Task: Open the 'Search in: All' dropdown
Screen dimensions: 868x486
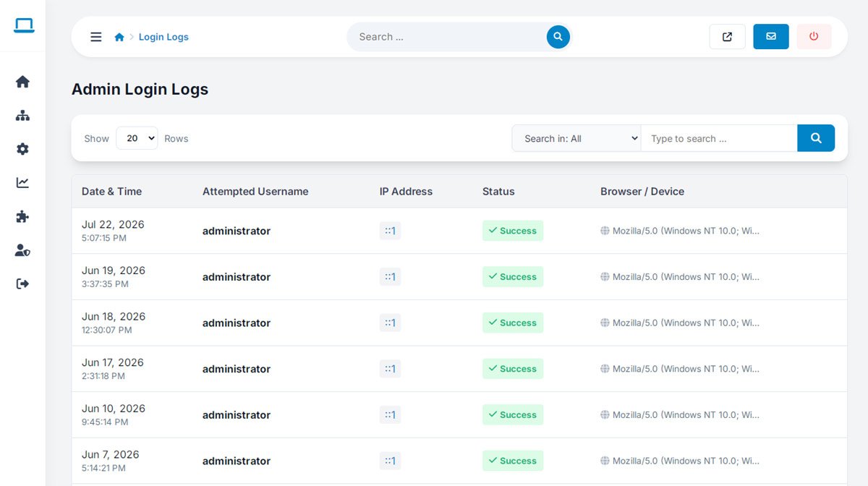Action: tap(576, 138)
